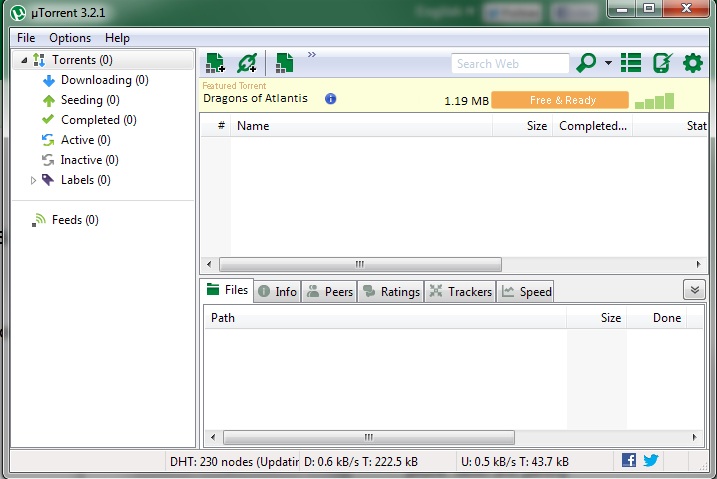Switch to the Files tab
Screen dimensions: 717x479
tap(227, 290)
